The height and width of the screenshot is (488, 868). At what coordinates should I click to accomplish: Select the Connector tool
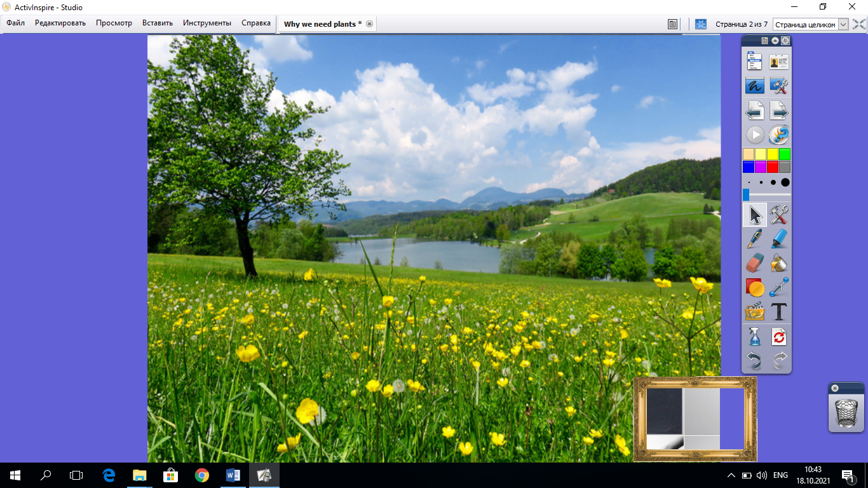[x=779, y=287]
